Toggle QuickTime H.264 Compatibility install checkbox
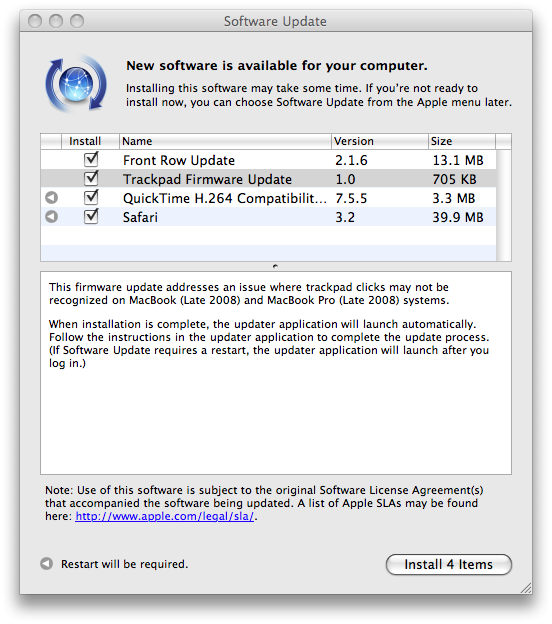Viewport: 552px width, 624px height. click(91, 197)
